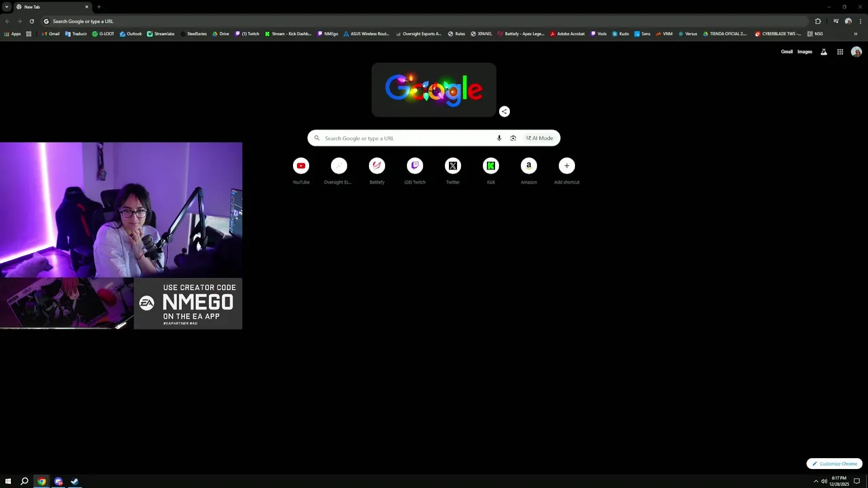The height and width of the screenshot is (488, 868).
Task: Open the Gmail link at top right
Action: point(787,52)
